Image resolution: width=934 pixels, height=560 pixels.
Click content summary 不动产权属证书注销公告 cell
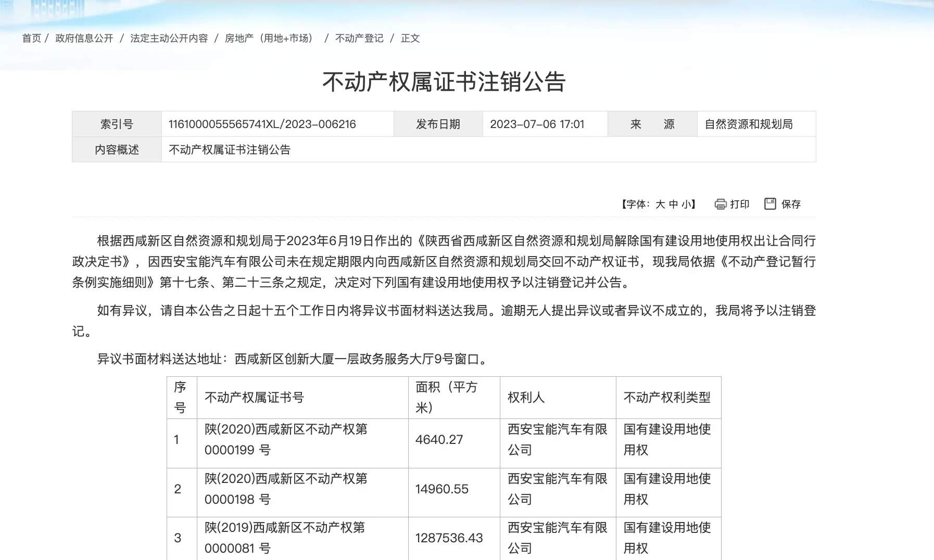[x=489, y=150]
